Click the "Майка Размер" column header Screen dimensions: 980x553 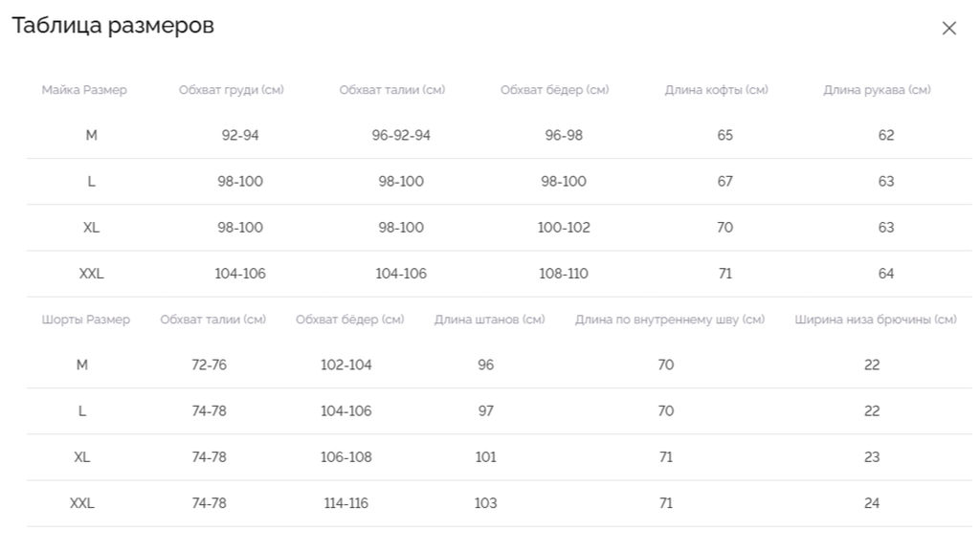tap(84, 90)
